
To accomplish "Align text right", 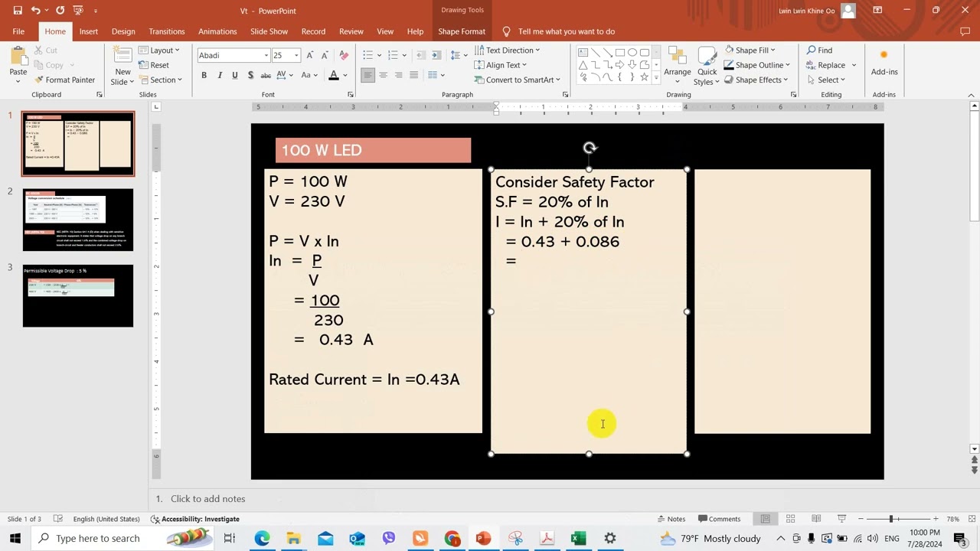I will click(x=399, y=75).
